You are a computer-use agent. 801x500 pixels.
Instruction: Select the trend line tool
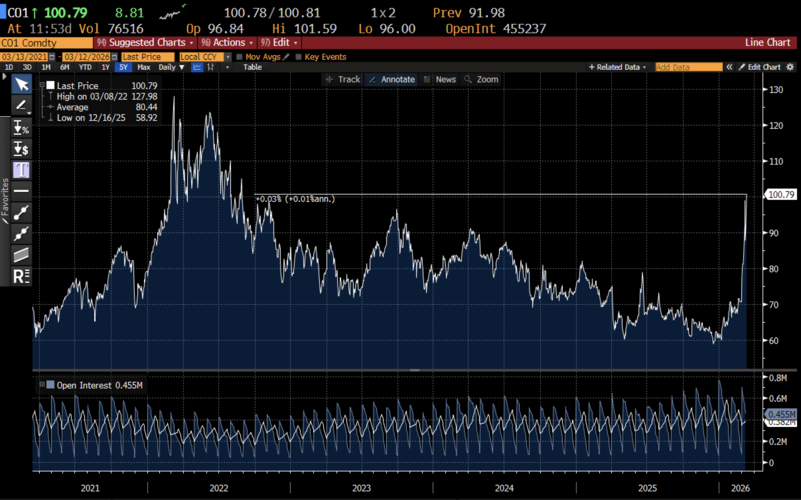pyautogui.click(x=21, y=212)
